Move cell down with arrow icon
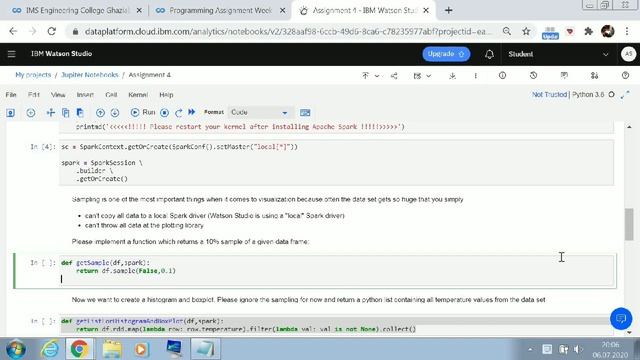The image size is (640, 360). (x=115, y=113)
